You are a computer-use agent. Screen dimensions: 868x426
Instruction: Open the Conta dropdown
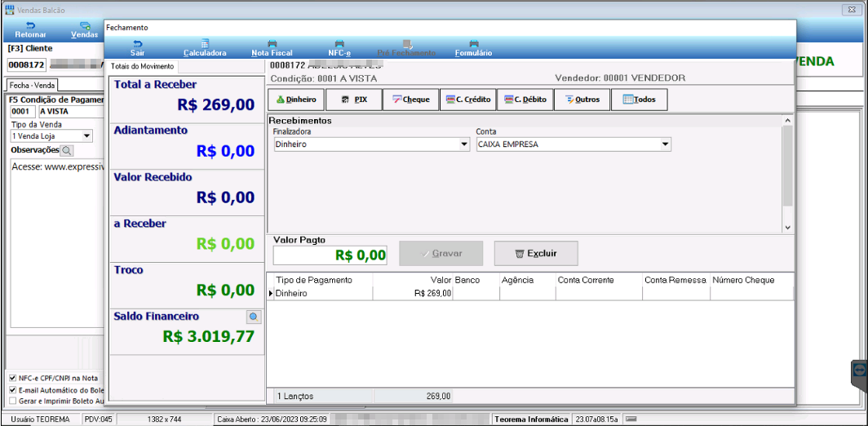point(664,144)
